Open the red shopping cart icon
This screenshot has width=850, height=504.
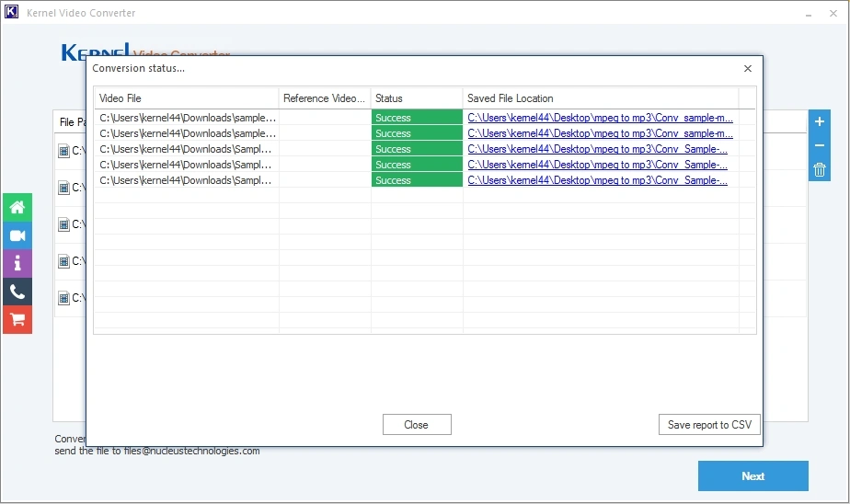point(17,320)
